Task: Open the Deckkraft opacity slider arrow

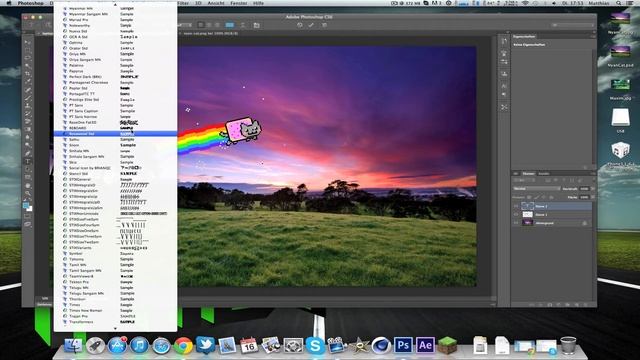Action: pos(593,189)
